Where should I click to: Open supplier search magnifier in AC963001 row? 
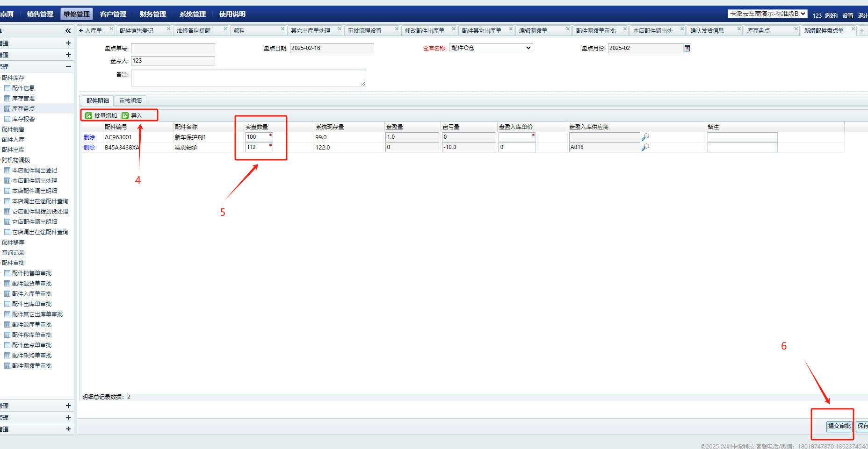pyautogui.click(x=645, y=137)
